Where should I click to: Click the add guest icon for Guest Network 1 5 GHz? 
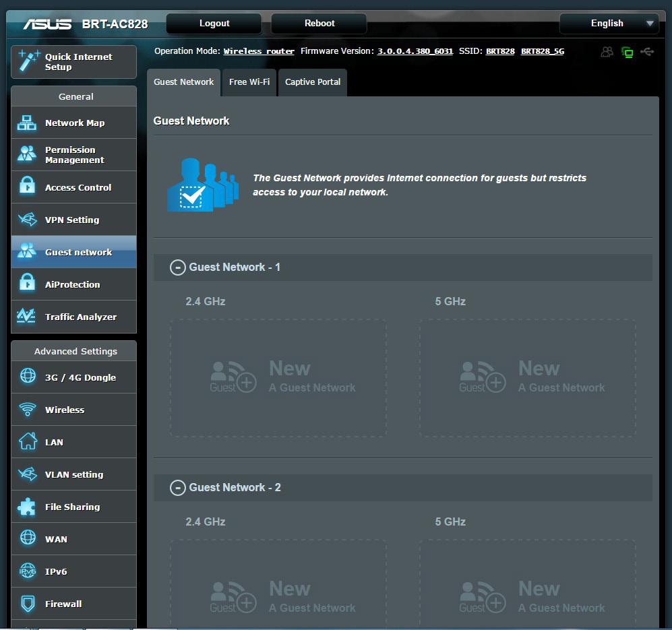482,377
